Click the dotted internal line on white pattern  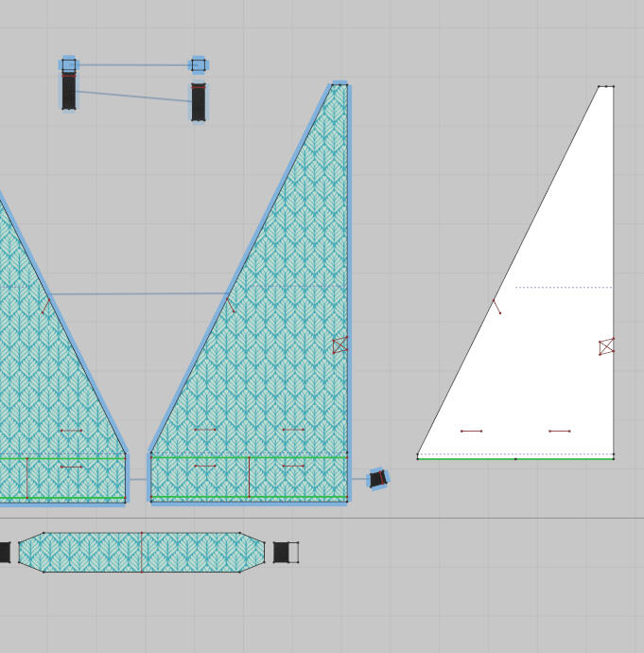(563, 288)
